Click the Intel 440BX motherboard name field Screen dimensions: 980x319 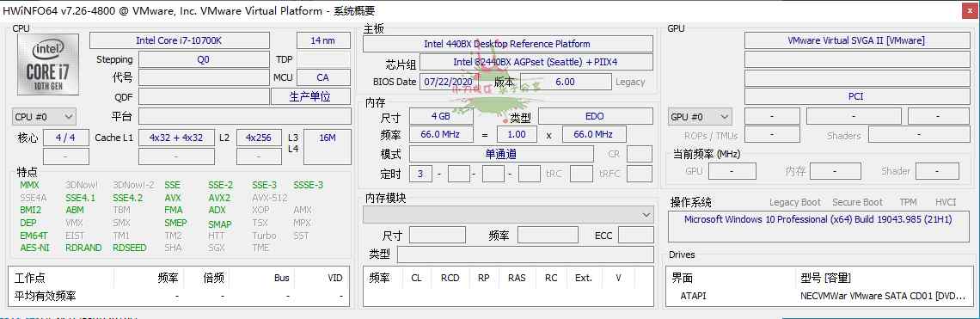(x=507, y=44)
